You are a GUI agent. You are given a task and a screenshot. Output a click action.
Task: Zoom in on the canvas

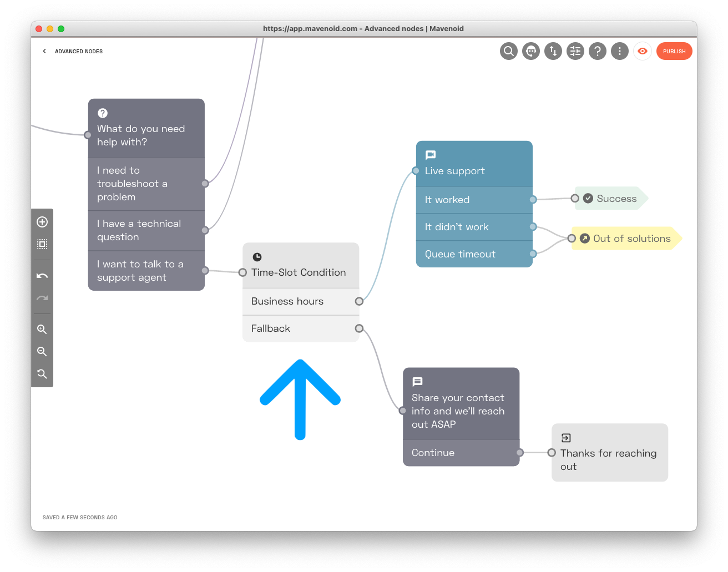point(42,330)
